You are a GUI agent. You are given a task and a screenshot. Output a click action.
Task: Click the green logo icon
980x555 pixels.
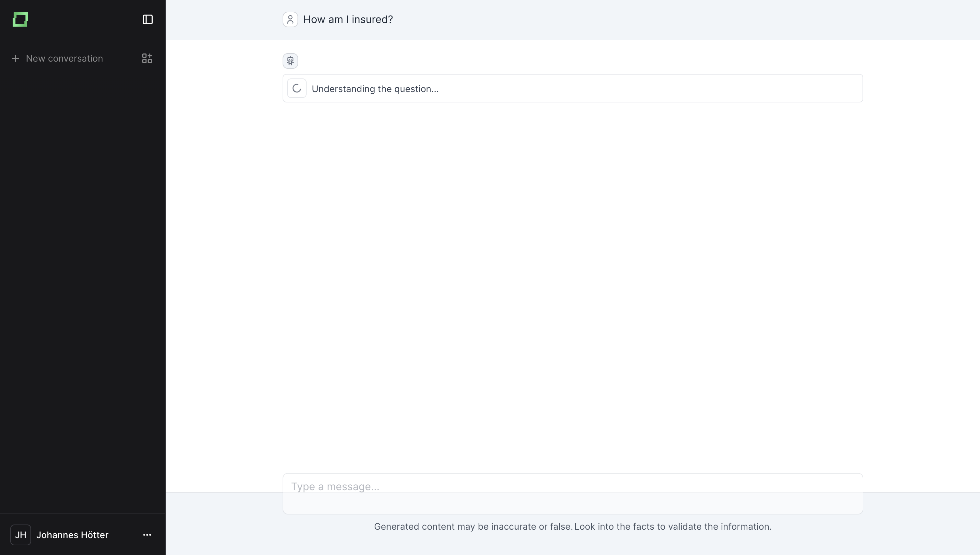[x=20, y=19]
